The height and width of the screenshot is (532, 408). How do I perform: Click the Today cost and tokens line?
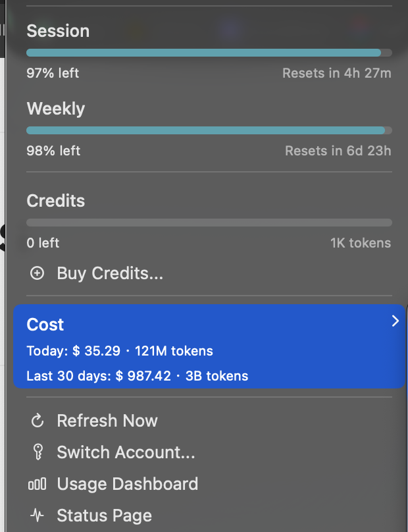120,351
